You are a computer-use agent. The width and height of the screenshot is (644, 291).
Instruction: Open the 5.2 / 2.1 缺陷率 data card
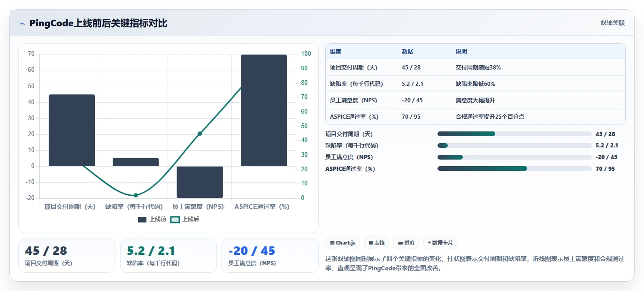[x=169, y=255]
